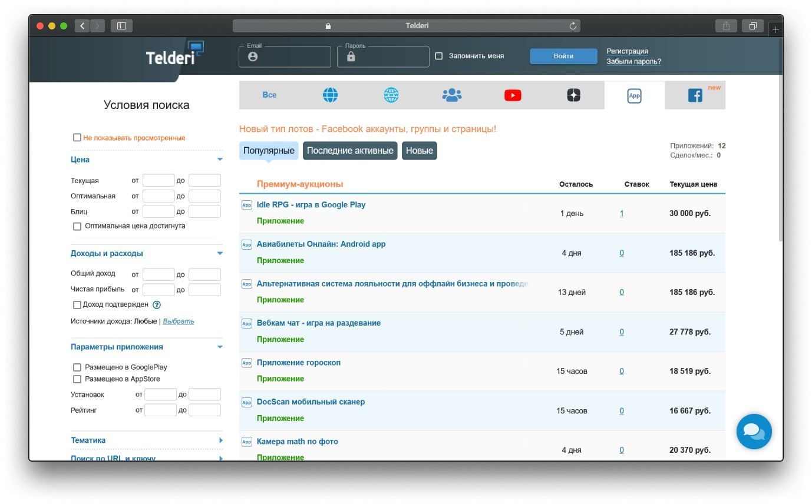Viewport: 812px width, 504px height.
Task: Click App icon beside Авиабилеты Онлайн lot
Action: 247,244
